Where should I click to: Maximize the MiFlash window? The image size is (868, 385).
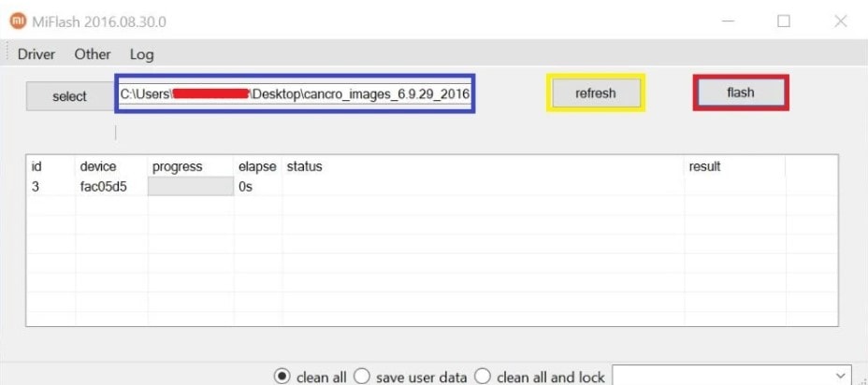pyautogui.click(x=783, y=21)
